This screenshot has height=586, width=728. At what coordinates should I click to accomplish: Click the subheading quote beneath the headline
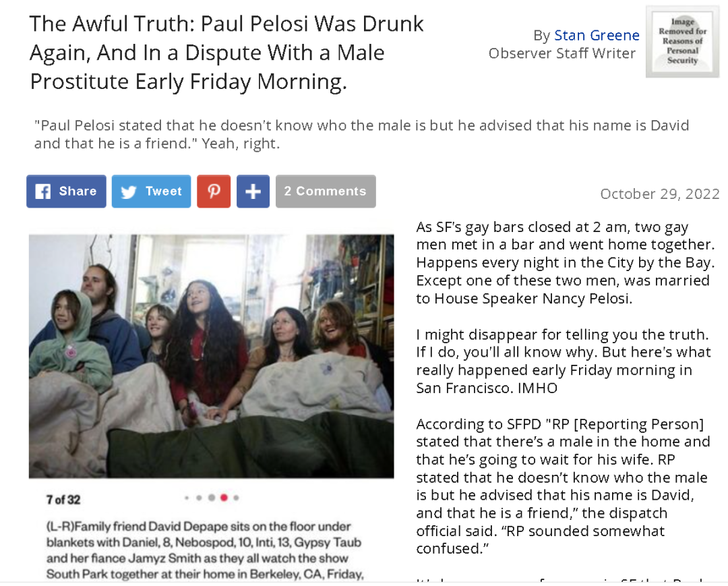(x=361, y=134)
